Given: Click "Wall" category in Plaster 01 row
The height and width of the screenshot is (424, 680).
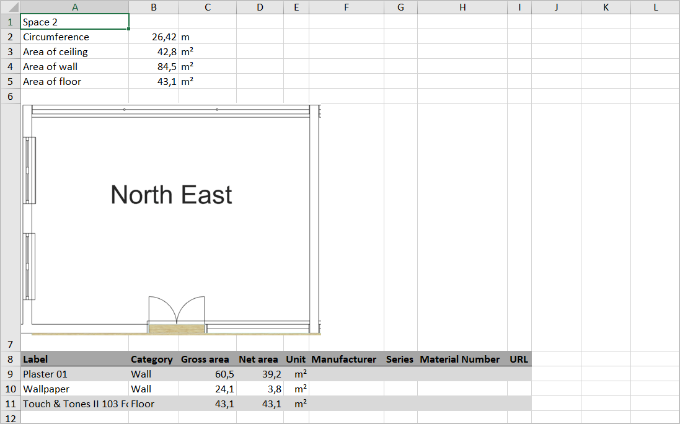Looking at the screenshot, I should click(154, 374).
